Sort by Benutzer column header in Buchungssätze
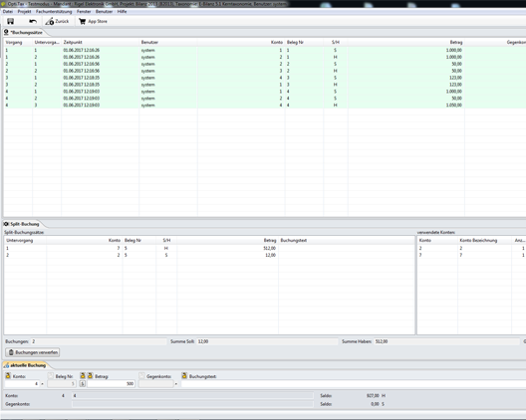 (x=168, y=42)
